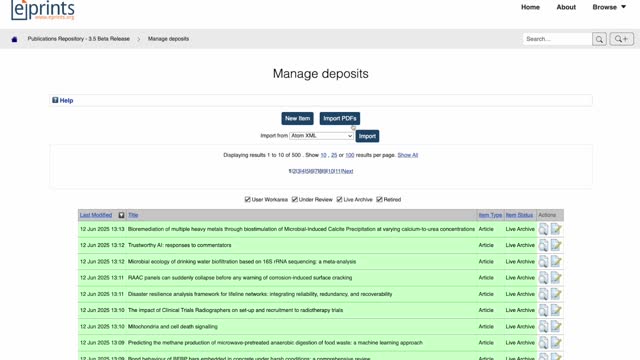This screenshot has height=360, width=640.
Task: Edit the Microbial ecology of drinking water item
Action: point(556,261)
